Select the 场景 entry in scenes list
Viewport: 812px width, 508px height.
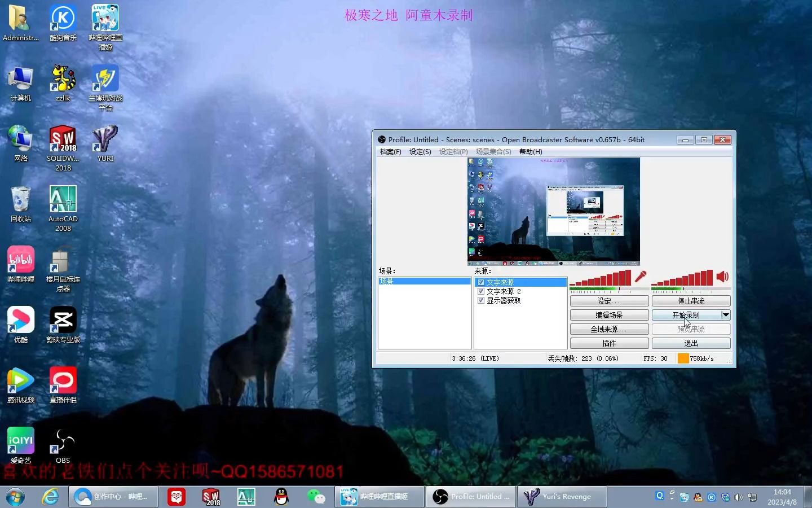(425, 281)
